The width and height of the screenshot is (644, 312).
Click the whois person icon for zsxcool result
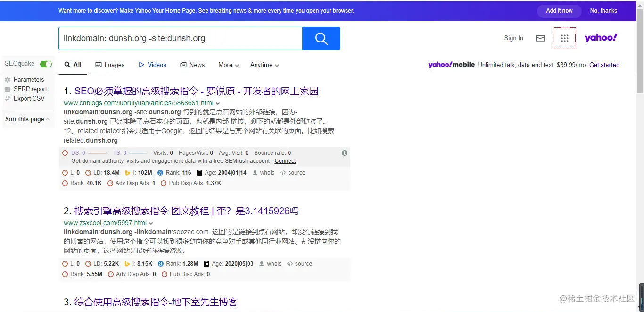[x=262, y=264]
